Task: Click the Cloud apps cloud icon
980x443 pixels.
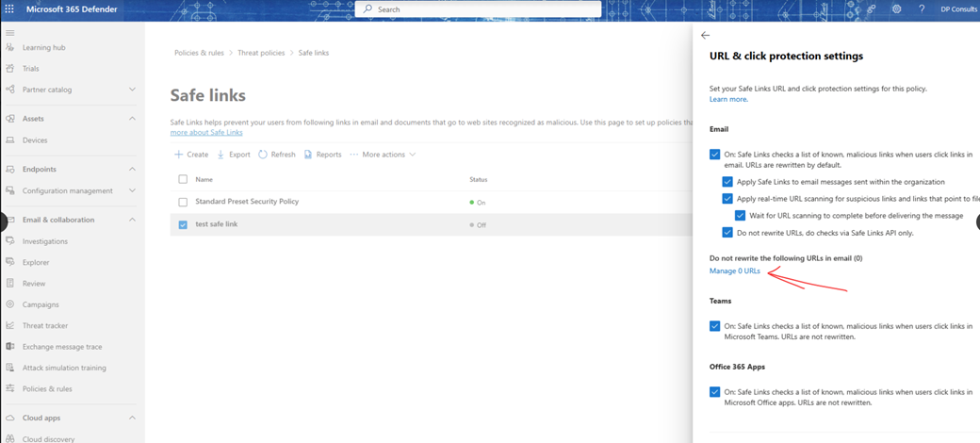Action: [10, 418]
